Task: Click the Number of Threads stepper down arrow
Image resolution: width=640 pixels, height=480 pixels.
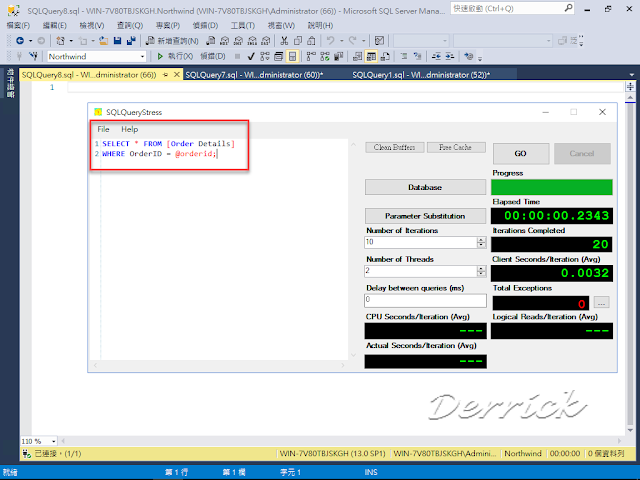Action: [x=482, y=273]
